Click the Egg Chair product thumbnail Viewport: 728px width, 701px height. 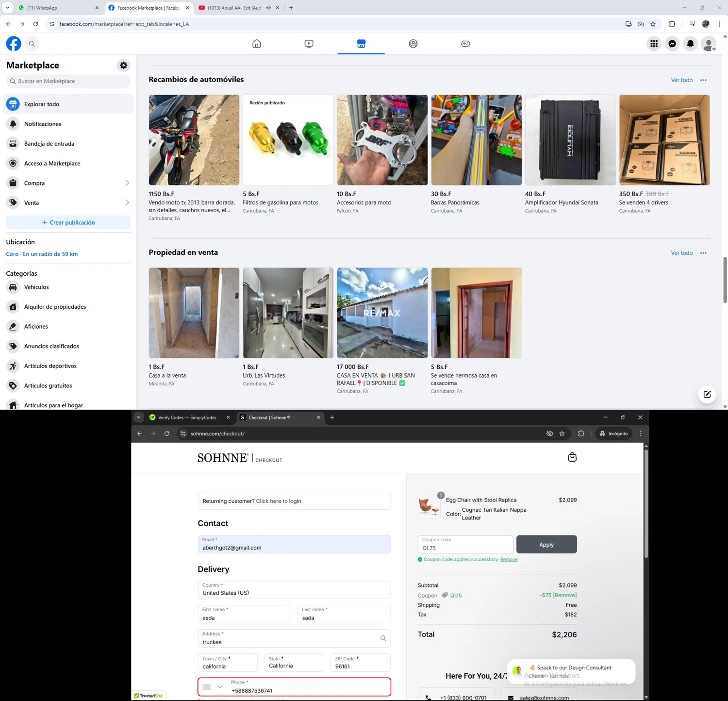(x=429, y=506)
